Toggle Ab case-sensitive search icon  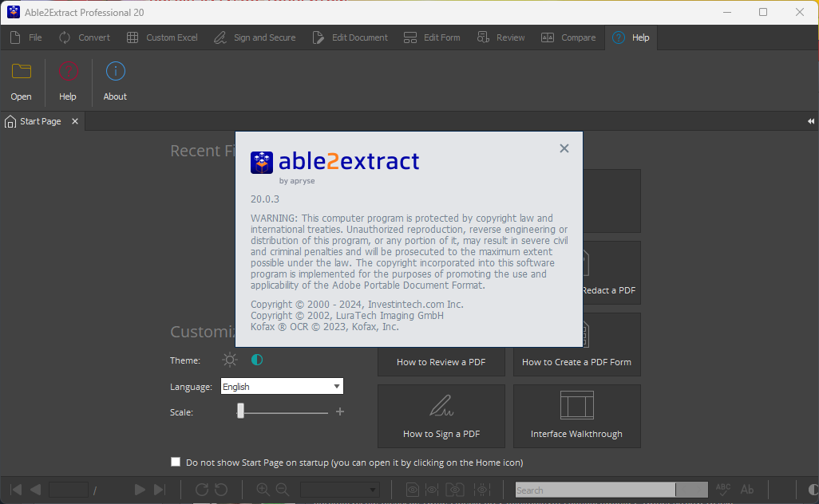pyautogui.click(x=747, y=490)
